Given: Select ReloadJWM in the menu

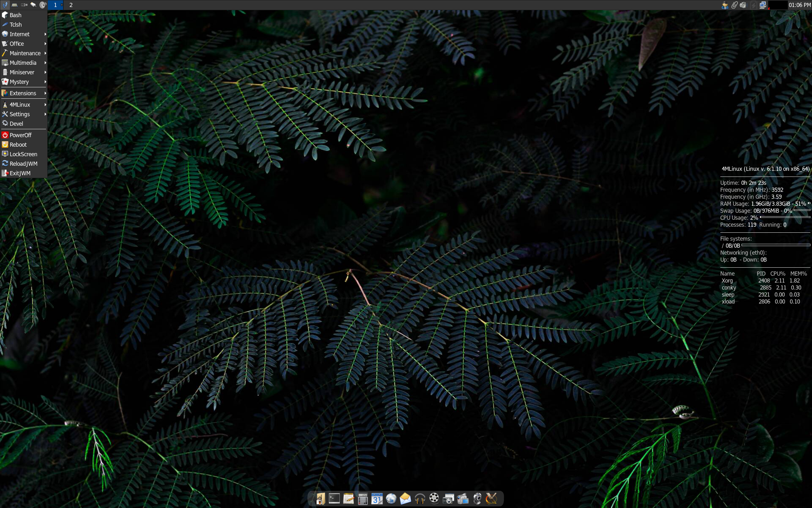Looking at the screenshot, I should pos(23,164).
